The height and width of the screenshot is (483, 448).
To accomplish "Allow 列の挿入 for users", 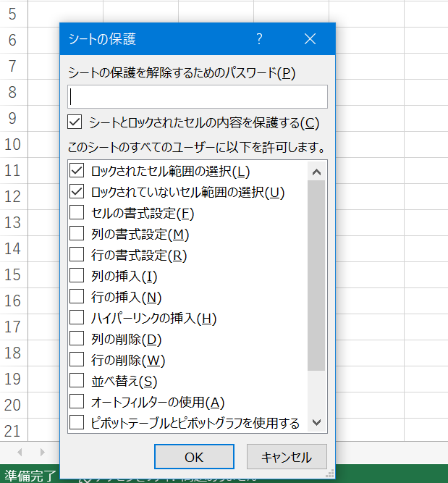I will click(77, 276).
